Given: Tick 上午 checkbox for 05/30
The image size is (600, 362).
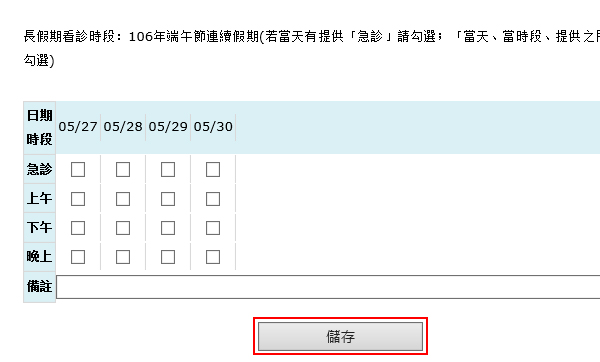Looking at the screenshot, I should (x=213, y=199).
